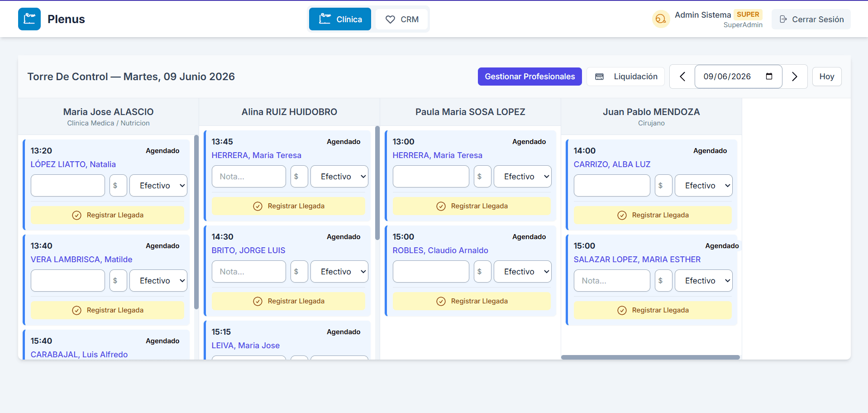
Task: Open payment dropdown for BRITO, JORGE LUIS
Action: (x=339, y=272)
